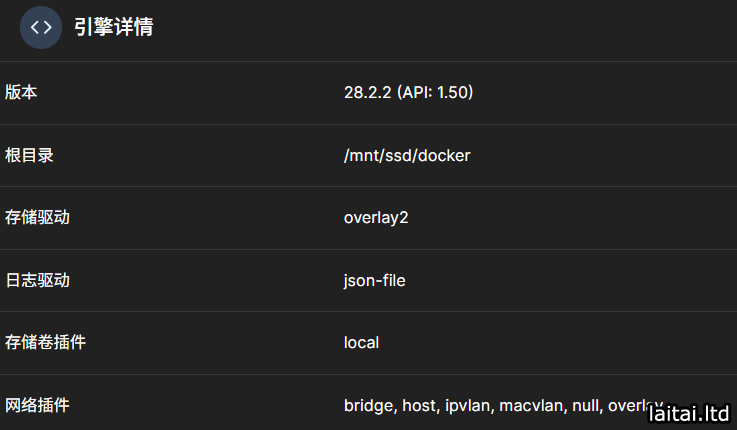Click the 引擎详情 panel title
This screenshot has width=737, height=430.
[x=113, y=27]
